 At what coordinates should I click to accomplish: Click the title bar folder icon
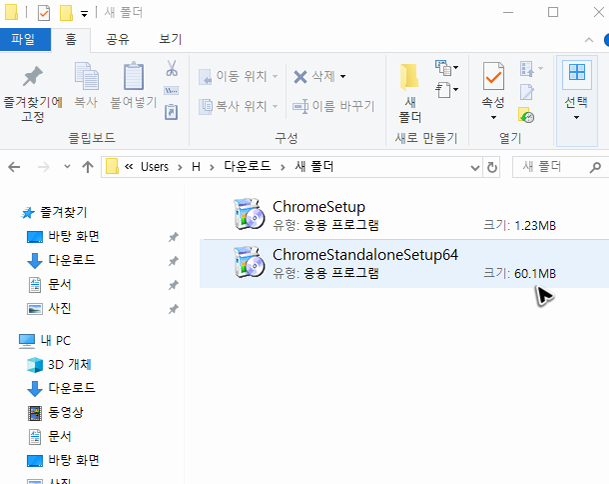click(11, 12)
